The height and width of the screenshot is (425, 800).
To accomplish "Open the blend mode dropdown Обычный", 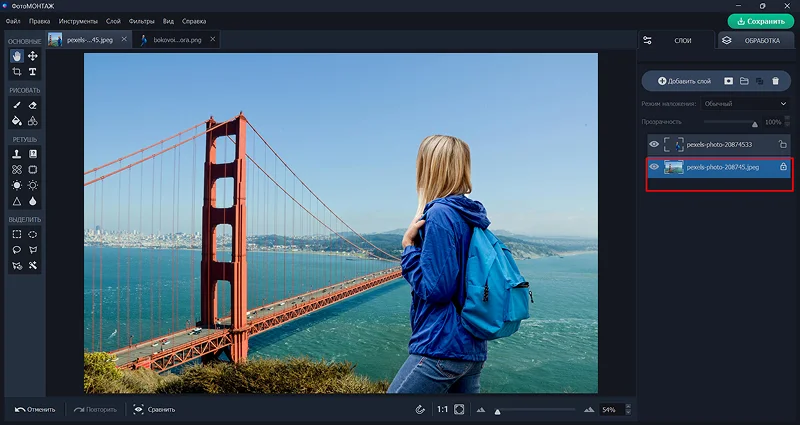I will tap(745, 104).
